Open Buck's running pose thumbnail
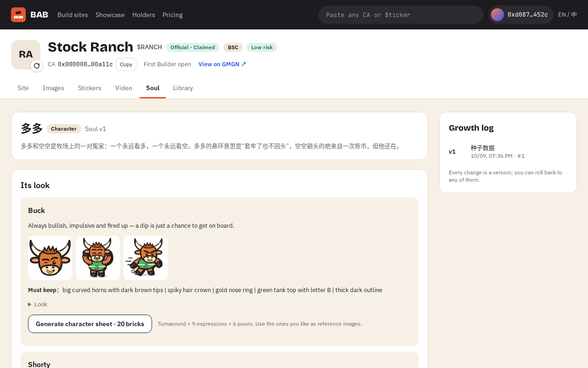Viewport: 588px width, 368px height. click(x=146, y=258)
